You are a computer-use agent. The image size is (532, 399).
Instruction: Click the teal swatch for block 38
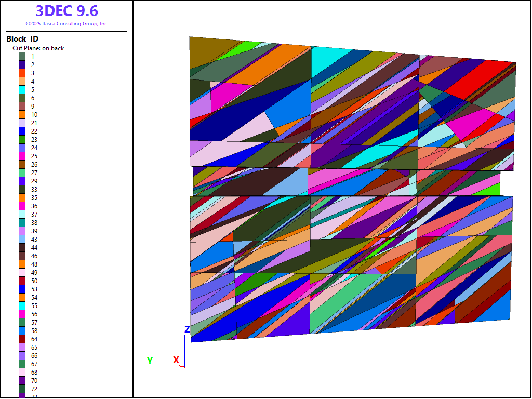point(22,223)
